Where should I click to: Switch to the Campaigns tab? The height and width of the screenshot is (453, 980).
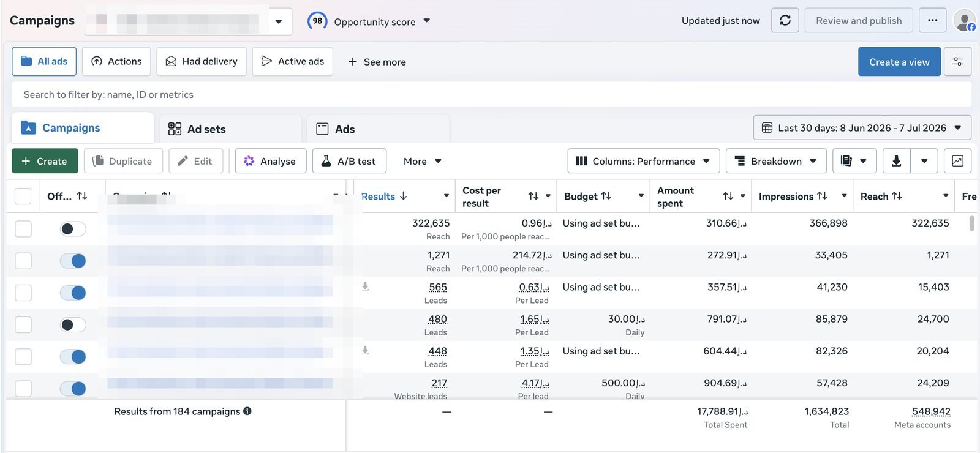83,128
